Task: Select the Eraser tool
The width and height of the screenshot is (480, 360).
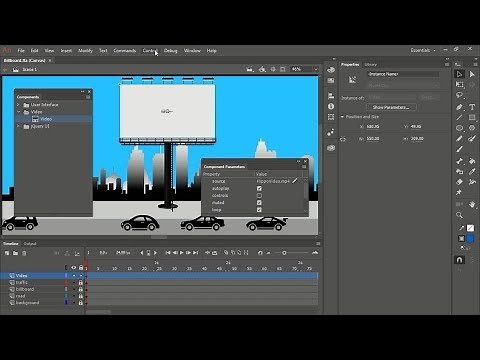Action: tap(459, 182)
